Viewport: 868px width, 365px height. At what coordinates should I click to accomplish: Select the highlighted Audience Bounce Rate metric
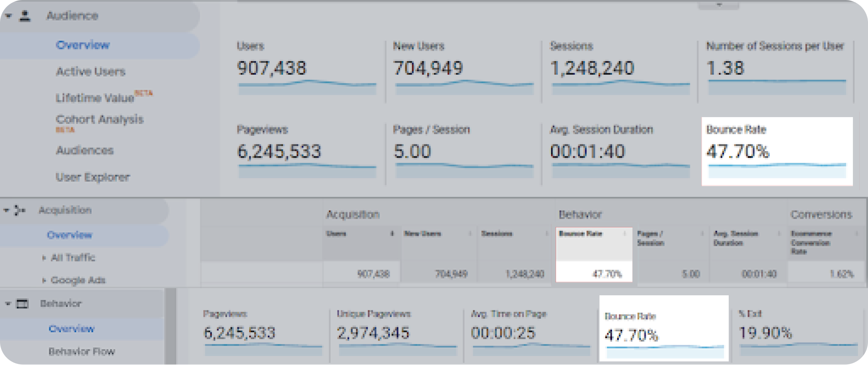[x=777, y=151]
